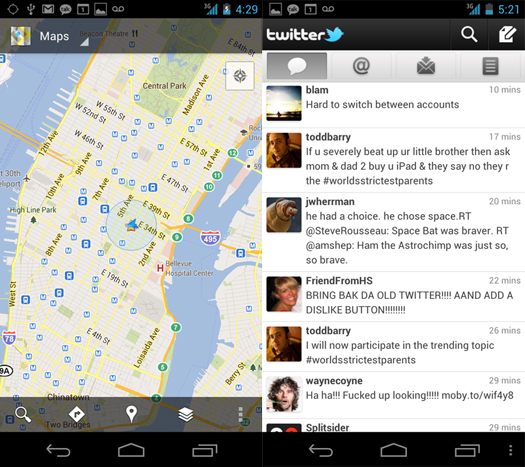The image size is (525, 467).
Task: Tap Back button under the Maps app
Action: (x=58, y=450)
